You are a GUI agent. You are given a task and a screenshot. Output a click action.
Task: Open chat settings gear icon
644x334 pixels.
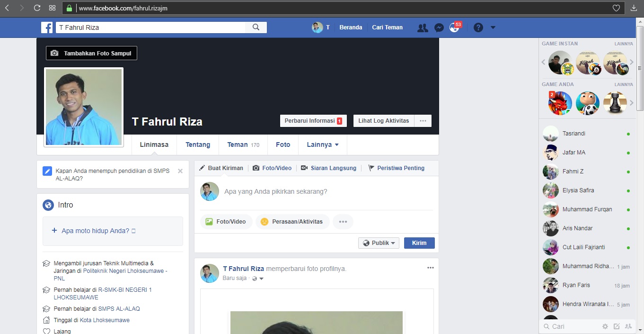pos(605,326)
